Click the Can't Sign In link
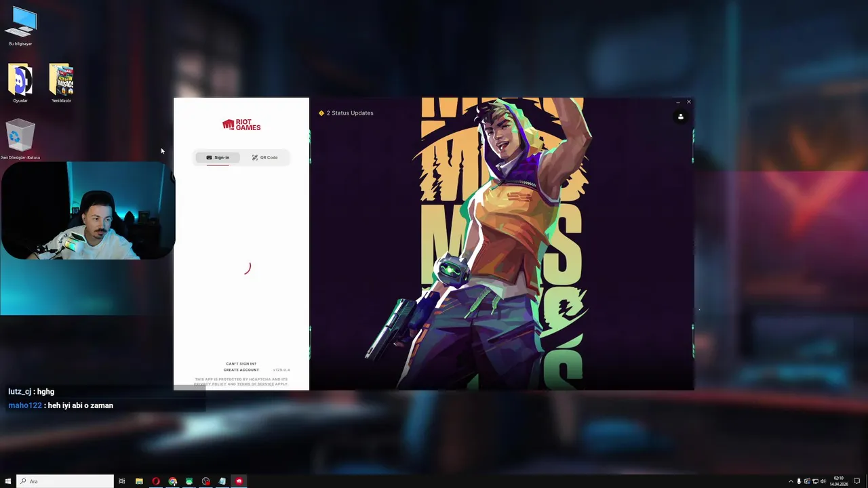Screen dimensions: 868x488 pyautogui.click(x=241, y=364)
